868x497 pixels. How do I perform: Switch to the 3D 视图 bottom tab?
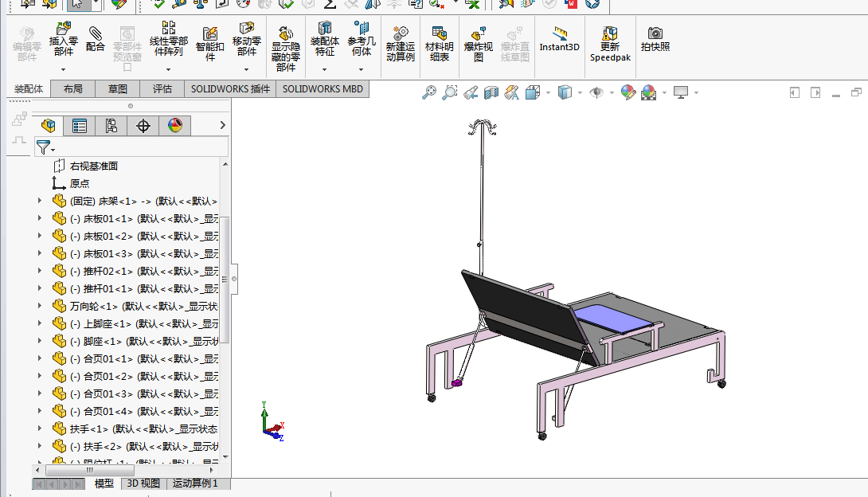[x=143, y=483]
